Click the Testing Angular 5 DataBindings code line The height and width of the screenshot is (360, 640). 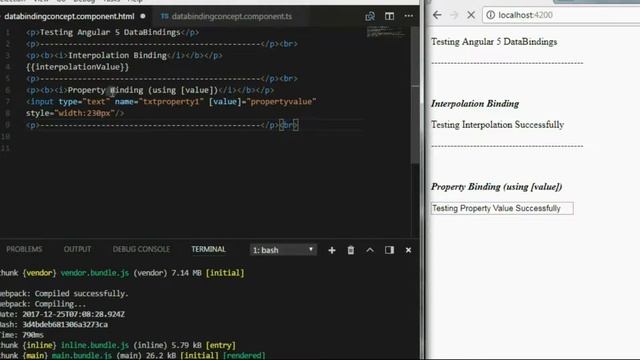[x=112, y=32]
